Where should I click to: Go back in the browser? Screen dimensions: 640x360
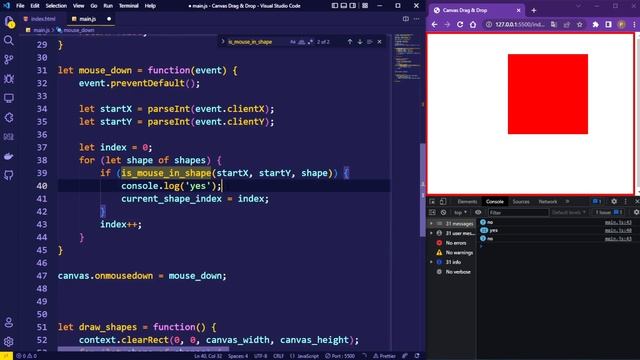click(x=434, y=24)
